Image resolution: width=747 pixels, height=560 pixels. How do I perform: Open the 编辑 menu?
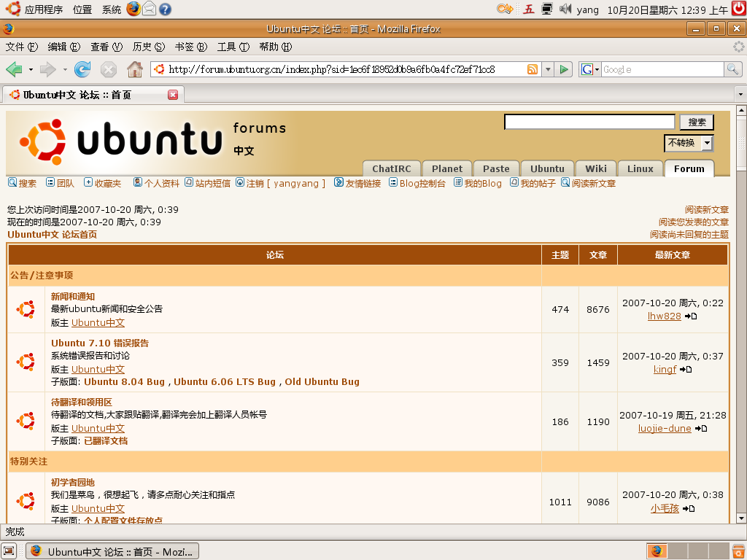coord(64,47)
